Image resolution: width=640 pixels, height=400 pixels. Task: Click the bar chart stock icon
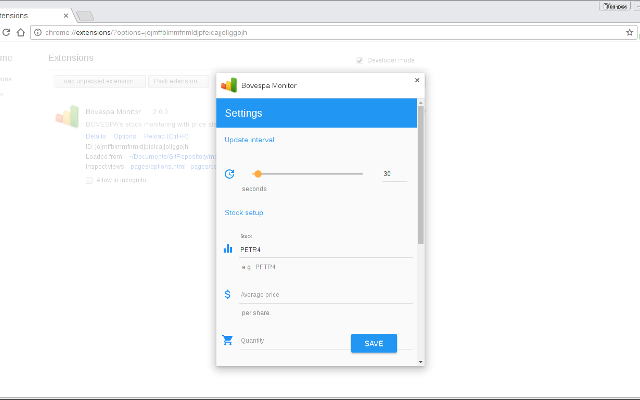pos(228,249)
